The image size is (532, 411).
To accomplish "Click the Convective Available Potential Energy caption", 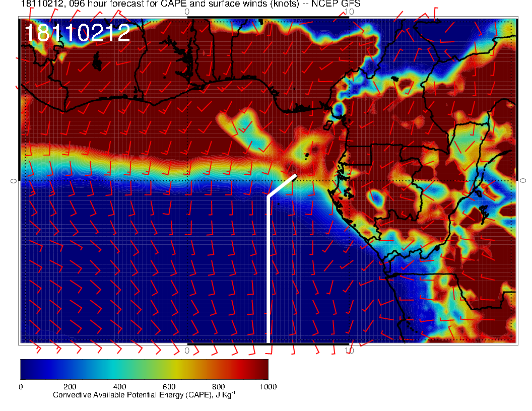I will (144, 395).
